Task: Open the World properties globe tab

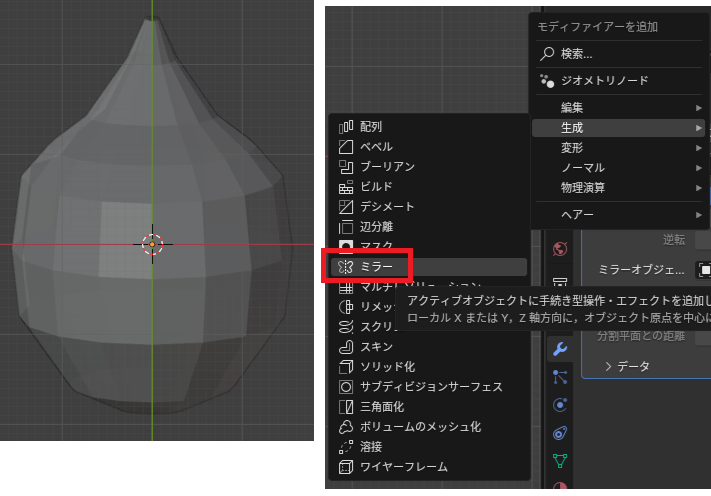Action: pos(560,248)
